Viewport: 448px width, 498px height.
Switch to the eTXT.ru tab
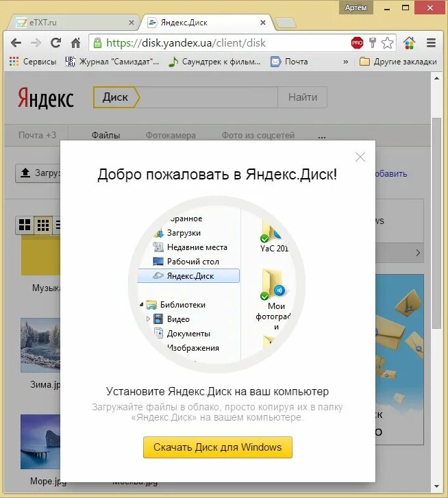coord(73,23)
